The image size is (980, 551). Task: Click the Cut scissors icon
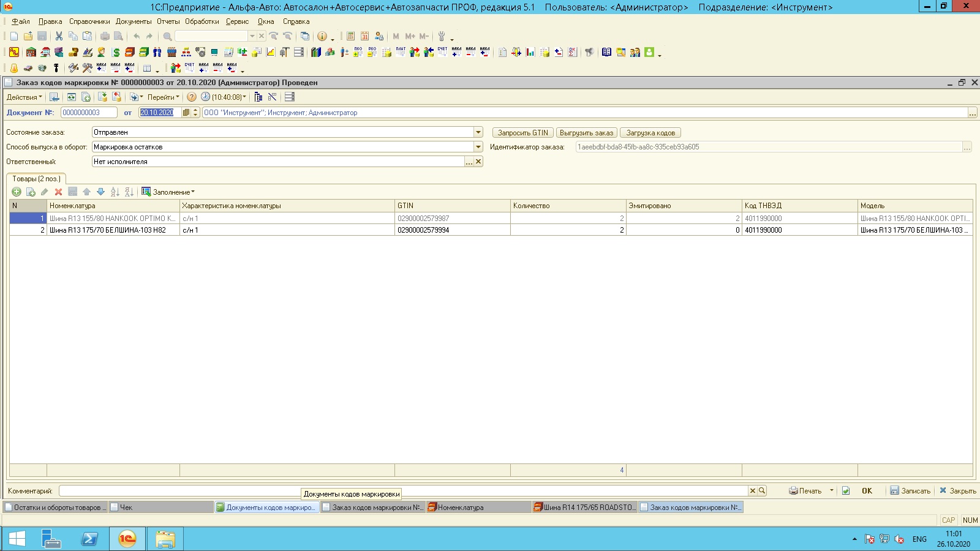pos(59,36)
